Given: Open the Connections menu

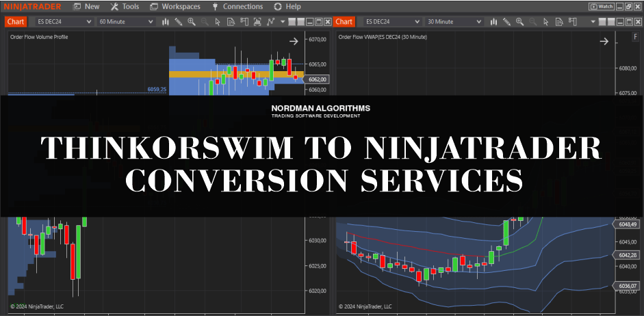Looking at the screenshot, I should (237, 7).
